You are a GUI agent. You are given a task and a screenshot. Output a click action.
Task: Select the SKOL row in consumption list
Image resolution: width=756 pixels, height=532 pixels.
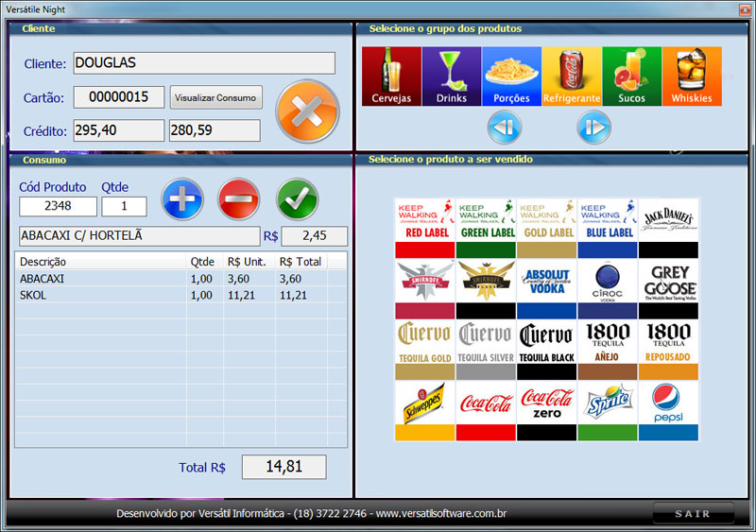(180, 295)
